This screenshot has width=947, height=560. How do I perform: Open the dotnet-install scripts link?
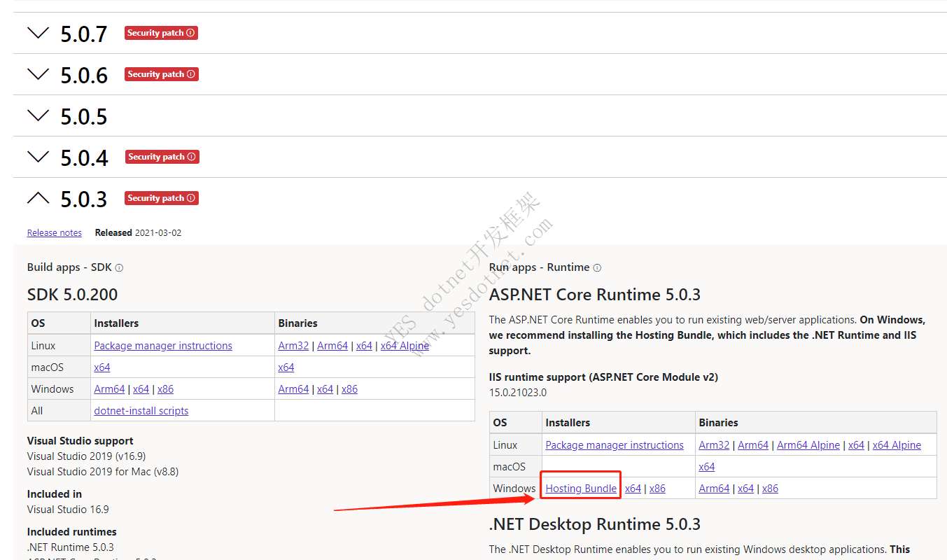coord(141,411)
